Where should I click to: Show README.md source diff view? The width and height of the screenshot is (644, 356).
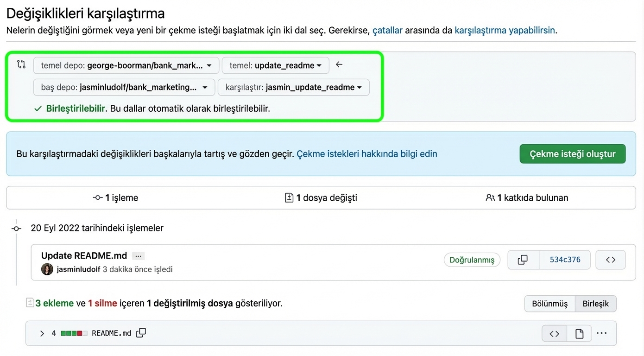point(554,333)
